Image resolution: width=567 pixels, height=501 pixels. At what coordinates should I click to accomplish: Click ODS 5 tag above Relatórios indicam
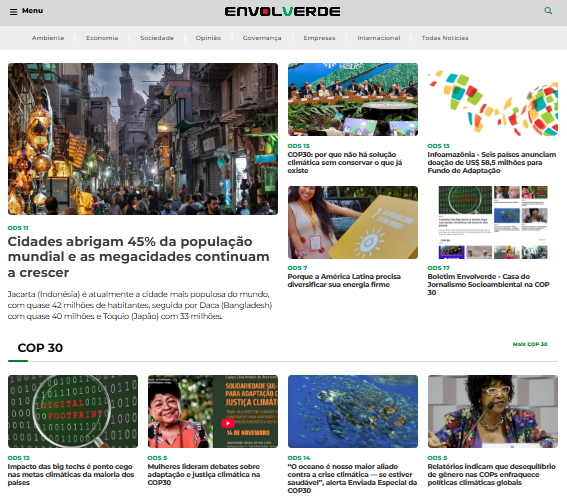437,458
